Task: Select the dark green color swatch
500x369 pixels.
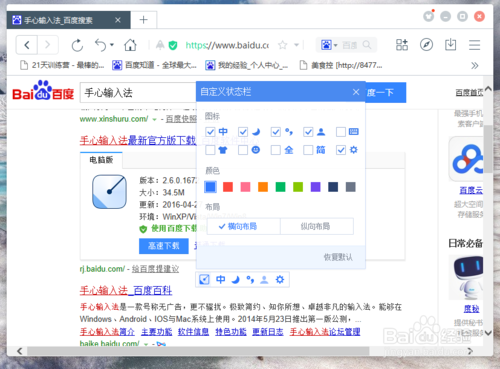Action: 280,187
